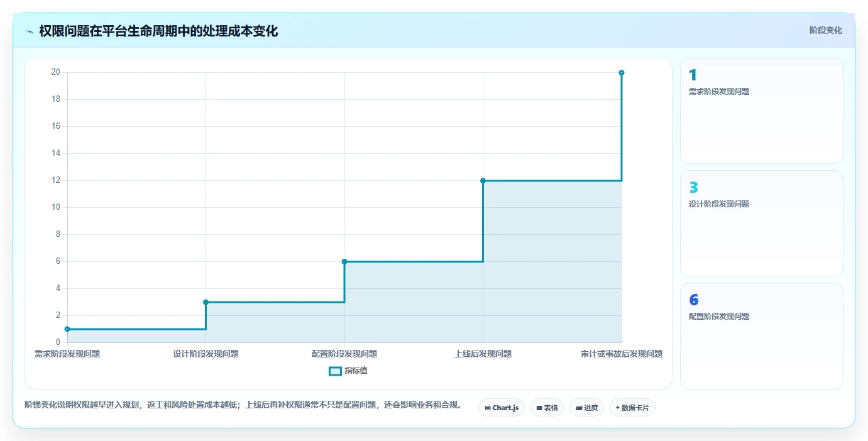The height and width of the screenshot is (441, 868).
Task: Click x-axis label 配置阶段发现问题
Action: [344, 354]
